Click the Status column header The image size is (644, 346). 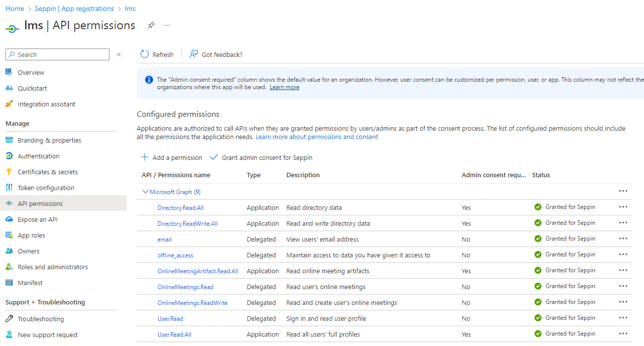(x=541, y=175)
